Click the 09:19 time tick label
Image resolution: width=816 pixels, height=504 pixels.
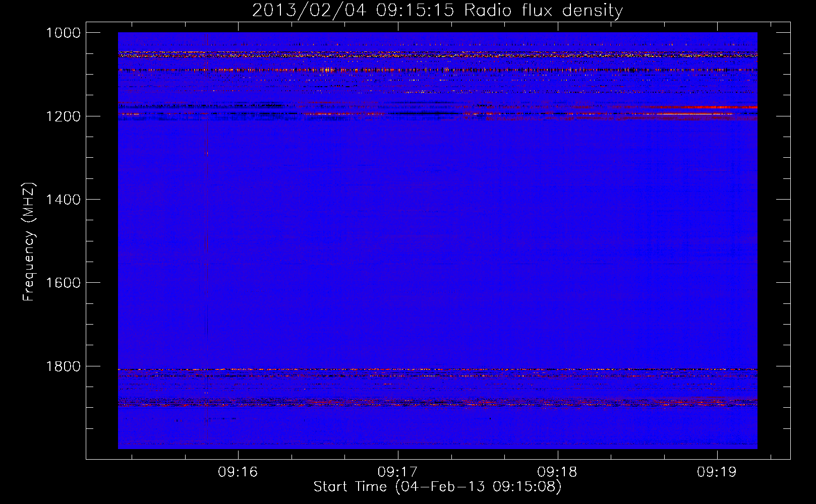717,472
